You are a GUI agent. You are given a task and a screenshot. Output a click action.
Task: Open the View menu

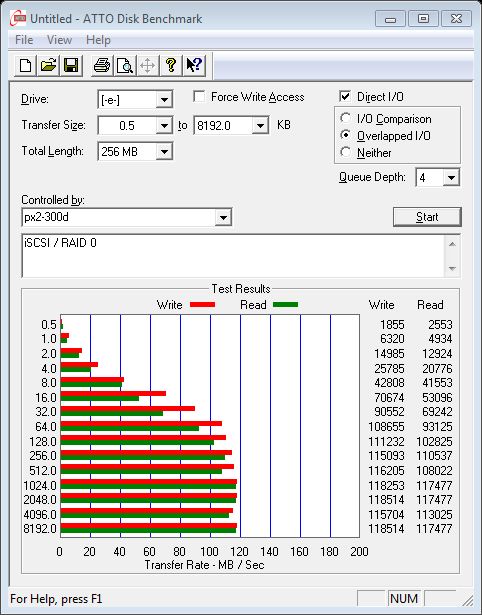(59, 40)
